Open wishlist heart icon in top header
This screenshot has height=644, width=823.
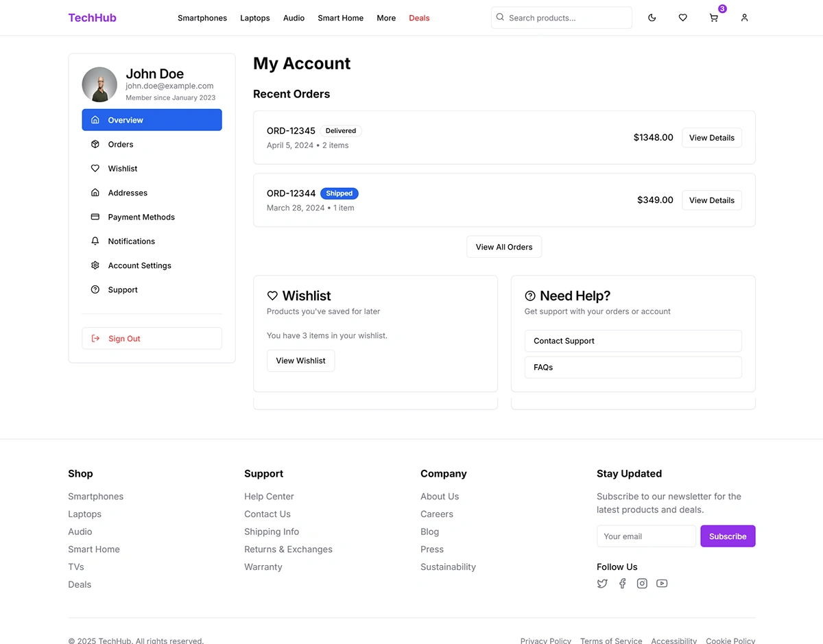point(682,18)
